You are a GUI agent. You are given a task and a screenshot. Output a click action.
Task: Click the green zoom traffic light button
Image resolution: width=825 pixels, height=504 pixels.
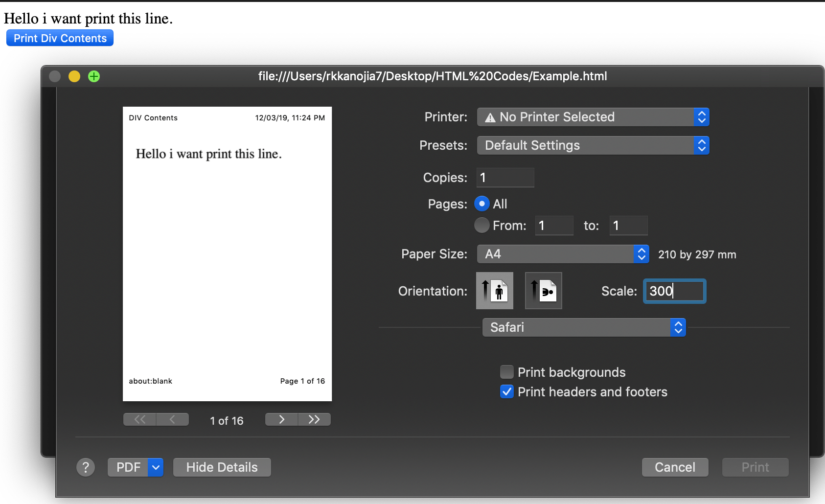pyautogui.click(x=93, y=76)
